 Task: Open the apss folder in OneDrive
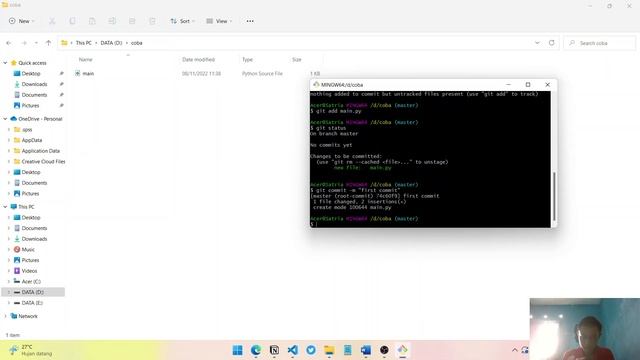[27, 129]
